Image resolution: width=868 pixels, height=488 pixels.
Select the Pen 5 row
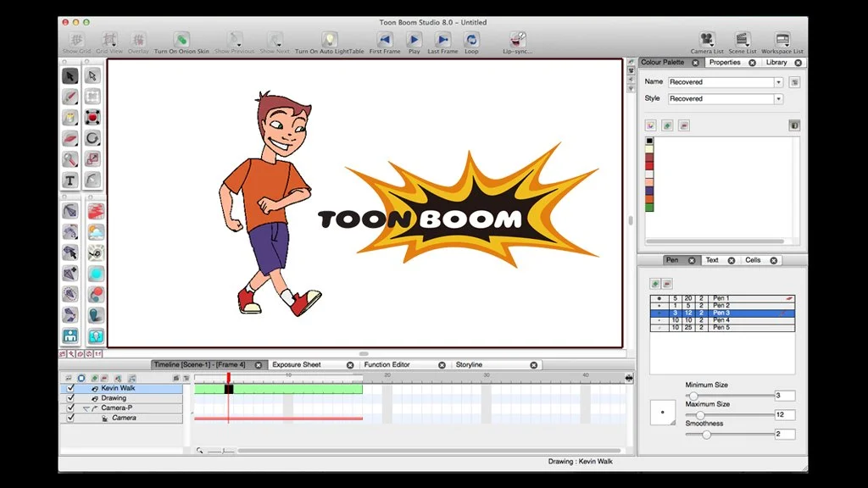pos(722,328)
